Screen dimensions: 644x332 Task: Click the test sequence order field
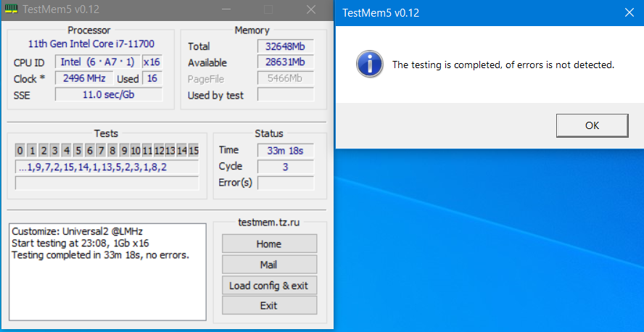(107, 167)
